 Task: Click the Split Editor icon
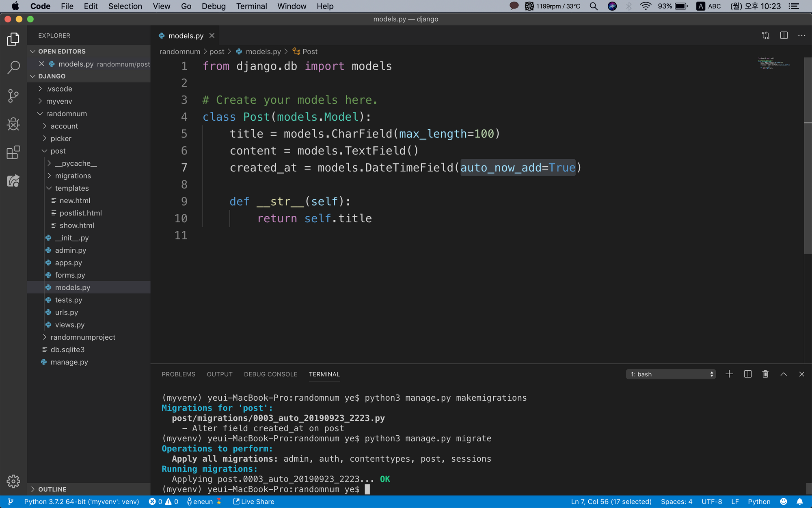coord(784,36)
